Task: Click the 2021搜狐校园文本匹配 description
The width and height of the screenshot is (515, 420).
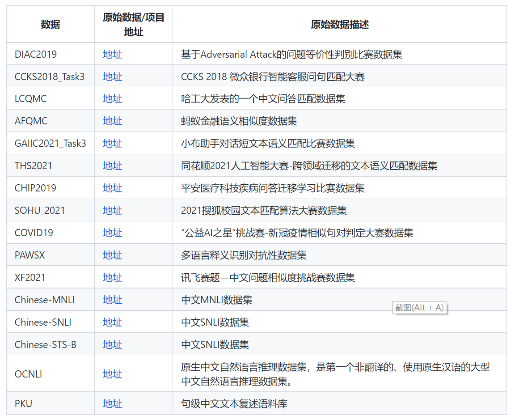Action: click(264, 210)
